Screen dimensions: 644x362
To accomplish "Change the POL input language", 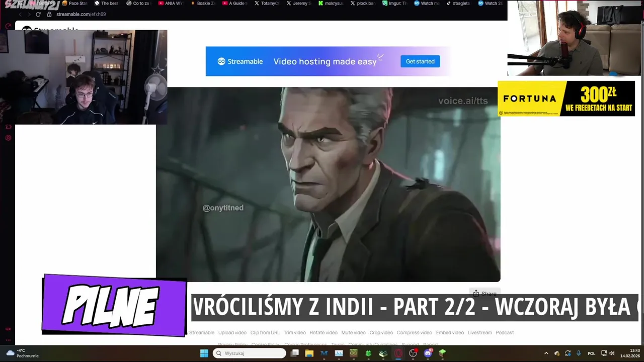I will [591, 353].
